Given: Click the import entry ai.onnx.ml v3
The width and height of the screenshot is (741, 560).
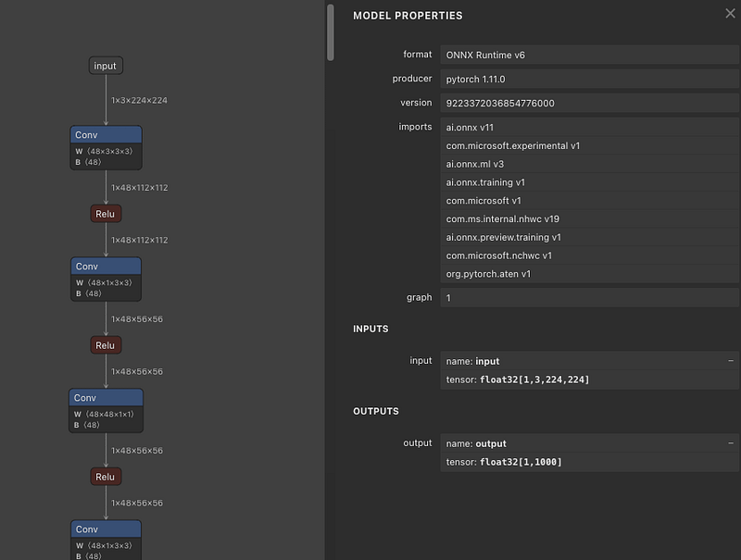Looking at the screenshot, I should pos(589,164).
